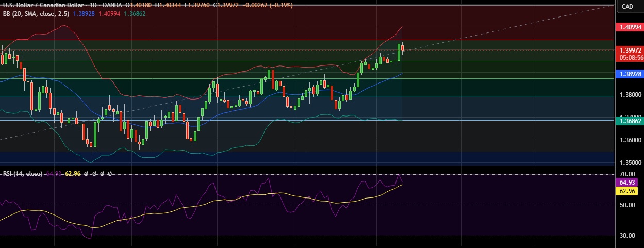Click the U.S. Dollar / Canadian Dollar title

coord(44,5)
